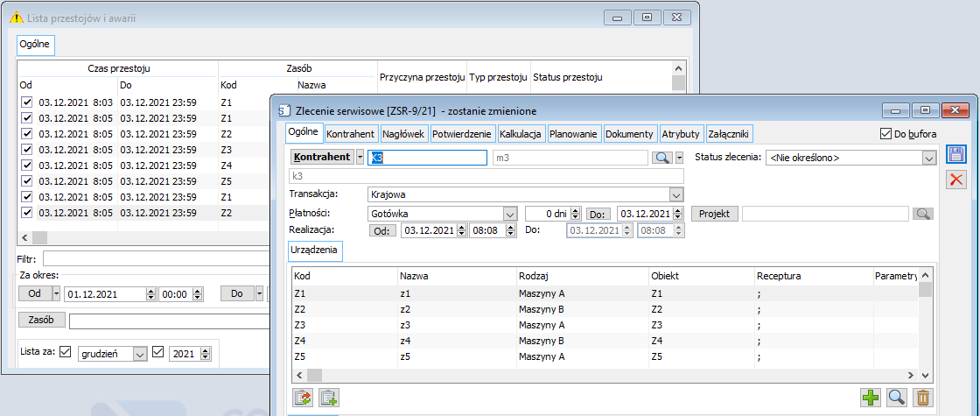Viewport: 980px width, 416px height.
Task: Toggle the Do bufora checkbox
Action: pyautogui.click(x=885, y=133)
